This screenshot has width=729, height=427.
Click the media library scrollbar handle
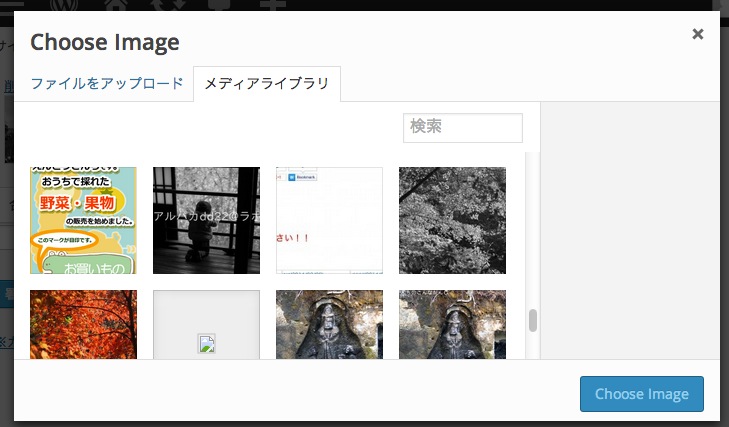tap(533, 321)
